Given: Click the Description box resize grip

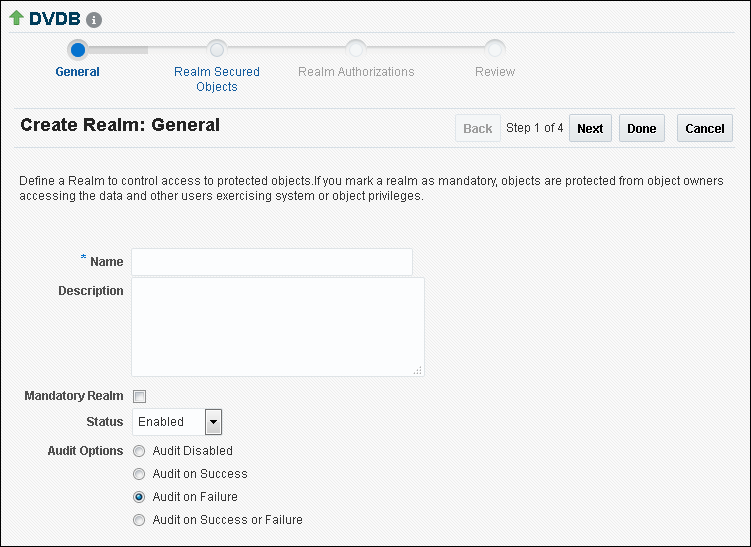Looking at the screenshot, I should pos(417,370).
